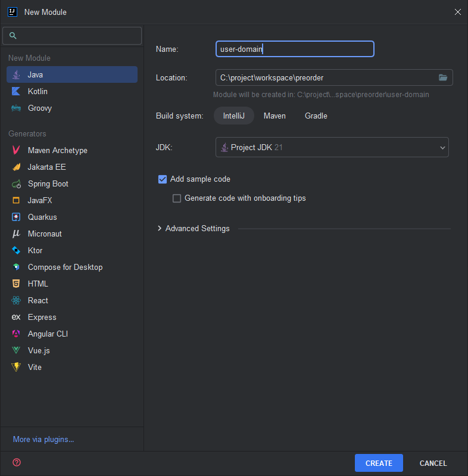This screenshot has width=468, height=476.
Task: Click the Quarkus icon
Action: point(16,217)
